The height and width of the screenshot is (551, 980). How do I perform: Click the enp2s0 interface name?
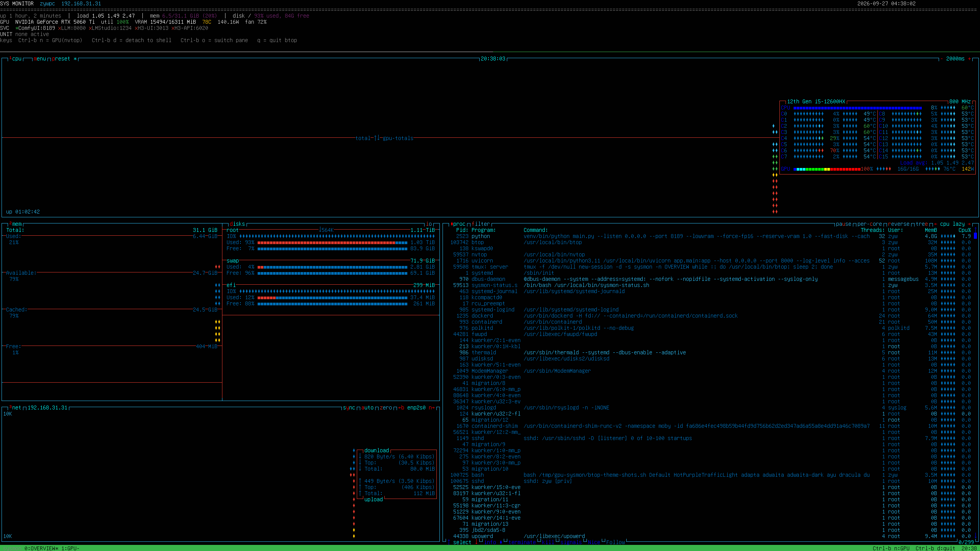click(416, 408)
